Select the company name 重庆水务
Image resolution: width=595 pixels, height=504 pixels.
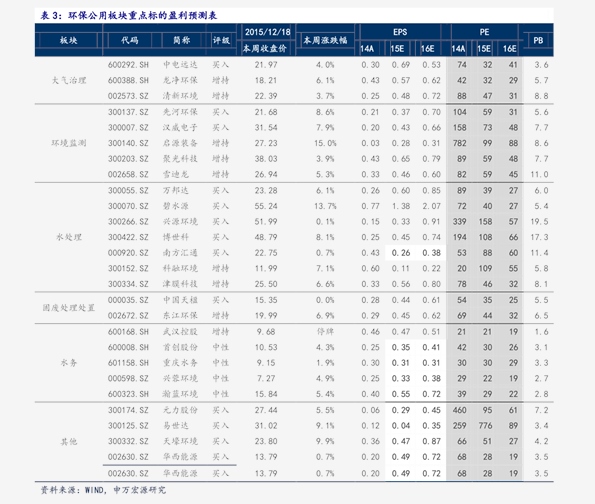[x=180, y=363]
